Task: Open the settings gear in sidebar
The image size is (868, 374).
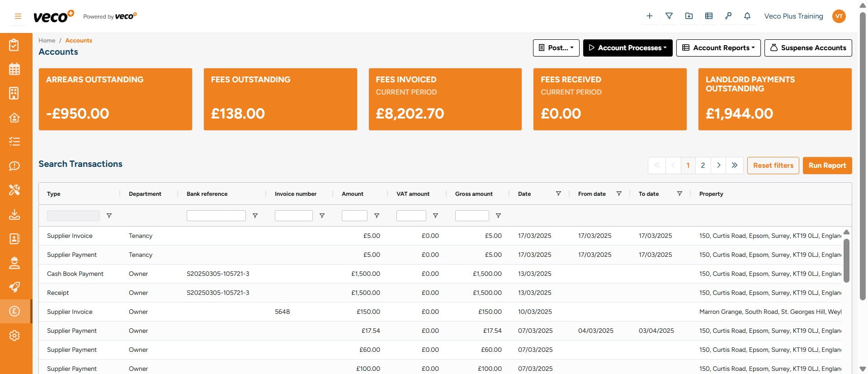Action: click(x=14, y=336)
